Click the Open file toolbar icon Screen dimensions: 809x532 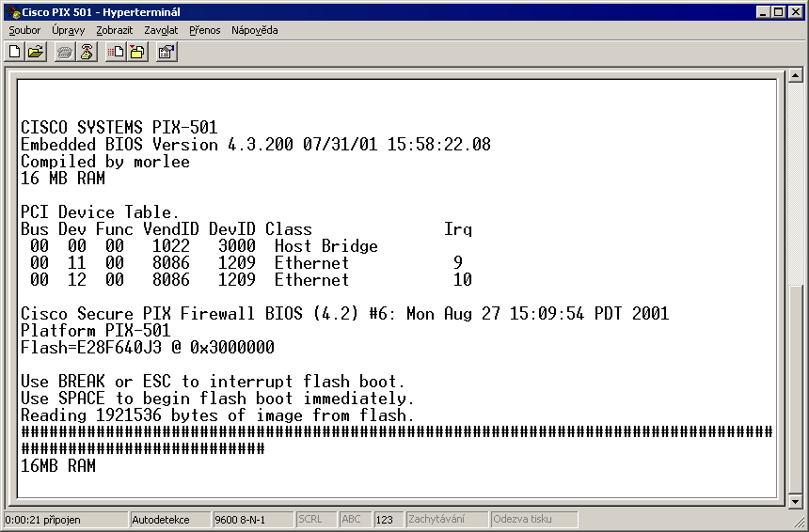(x=36, y=52)
